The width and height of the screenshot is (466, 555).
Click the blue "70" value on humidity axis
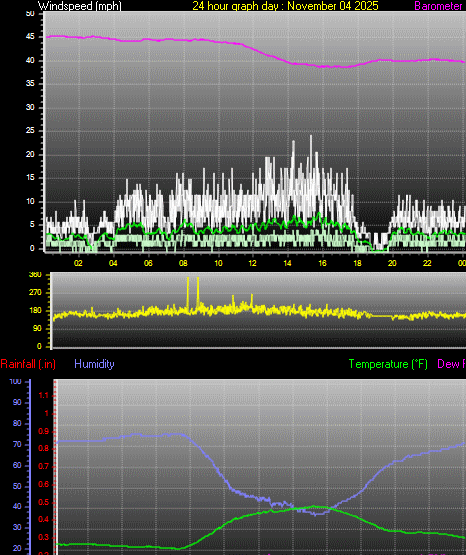pos(17,445)
